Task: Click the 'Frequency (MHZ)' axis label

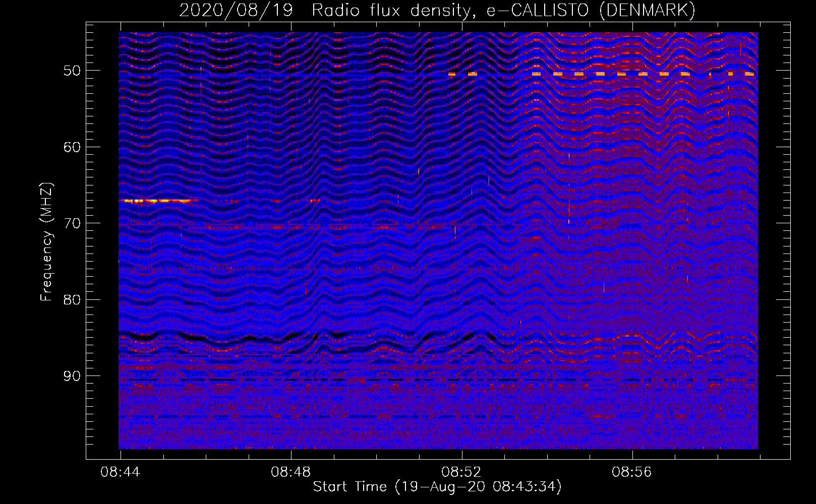Action: coord(46,242)
